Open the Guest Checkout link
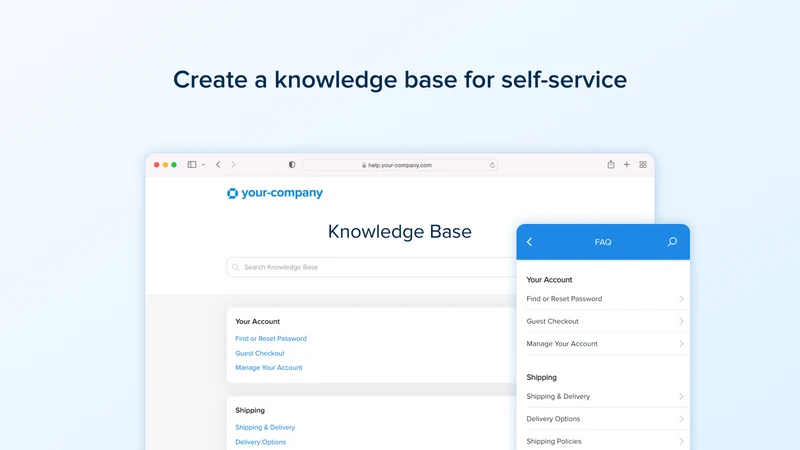Viewport: 800px width, 450px height. [260, 353]
